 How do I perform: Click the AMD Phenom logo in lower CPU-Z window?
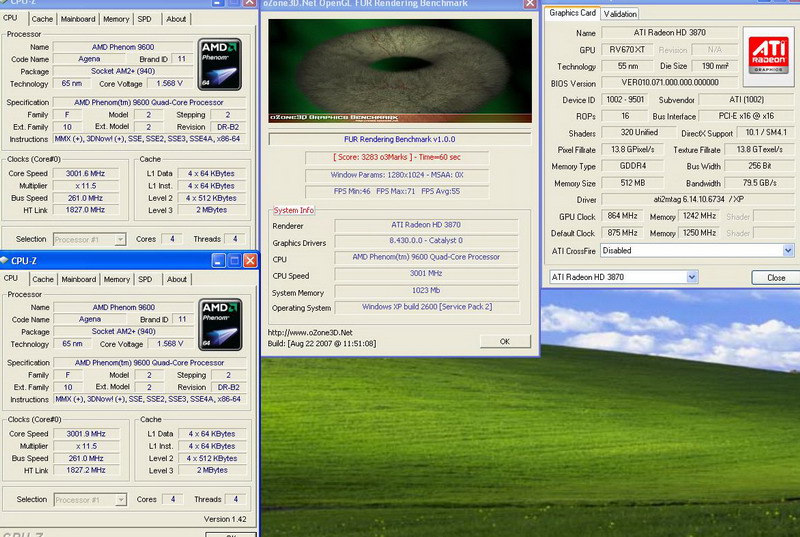(220, 324)
